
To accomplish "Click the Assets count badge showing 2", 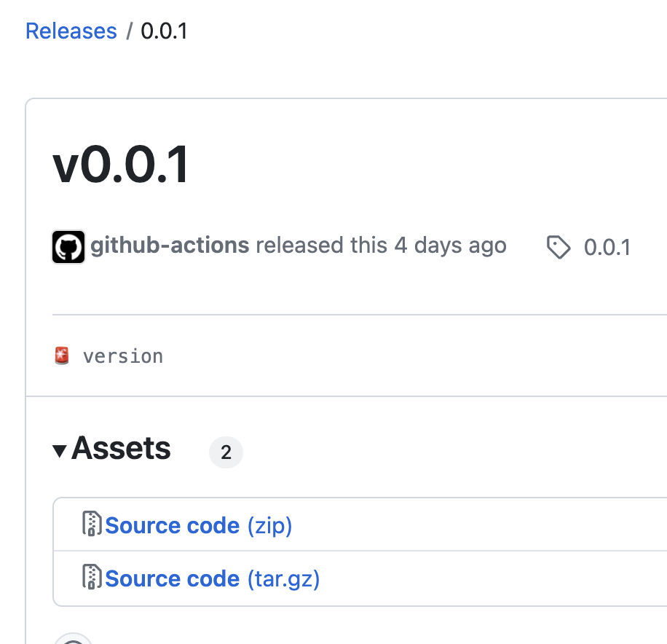I will (x=226, y=452).
